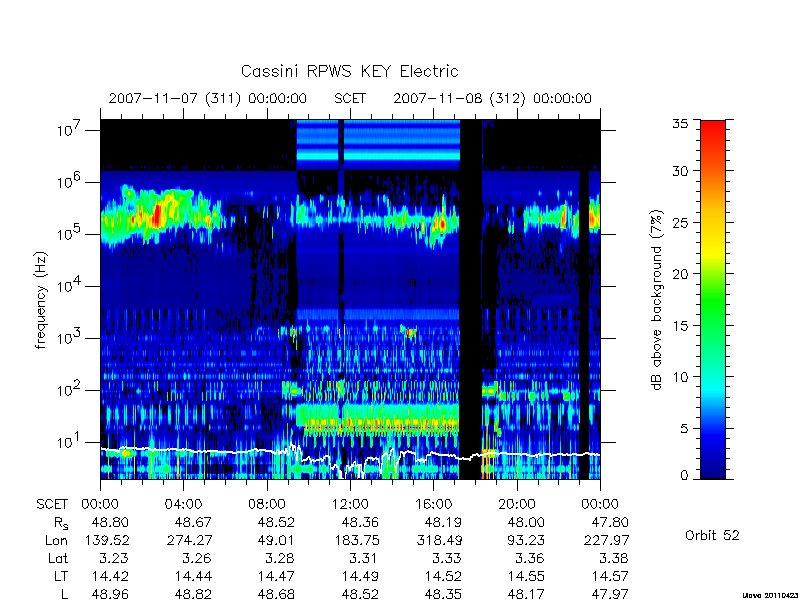Click the 10^1 frequency tick label

pyautogui.click(x=70, y=441)
